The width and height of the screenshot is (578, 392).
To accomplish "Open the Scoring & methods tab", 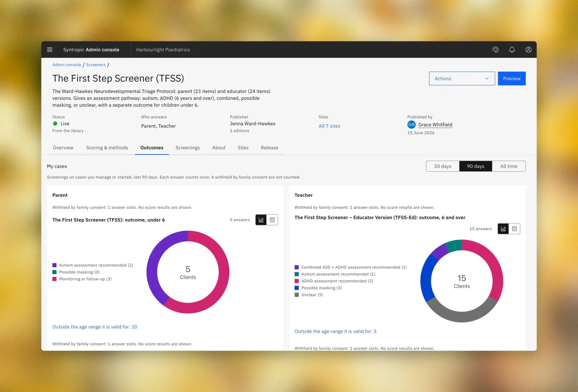I will 107,148.
